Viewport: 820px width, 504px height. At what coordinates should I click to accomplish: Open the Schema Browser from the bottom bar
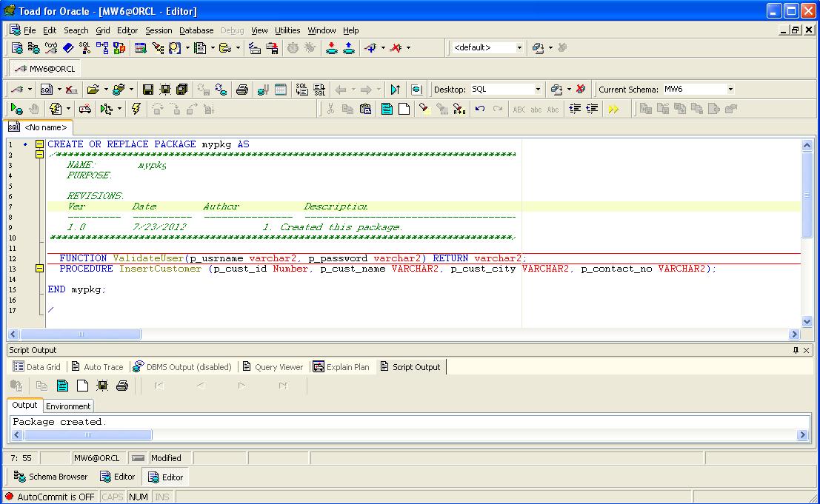click(50, 477)
